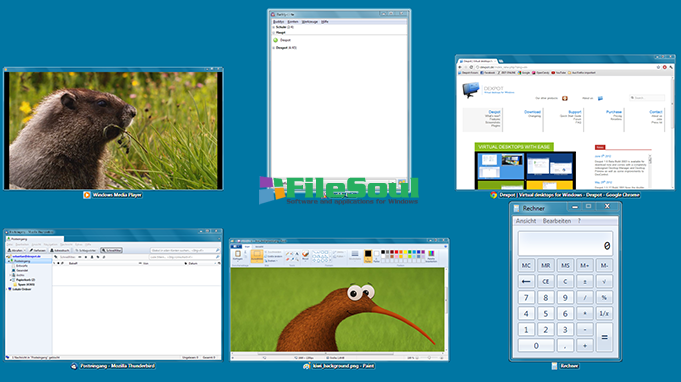The image size is (681, 382).
Task: Click the Thunderbird icon beside Posteingang label
Action: click(x=74, y=366)
